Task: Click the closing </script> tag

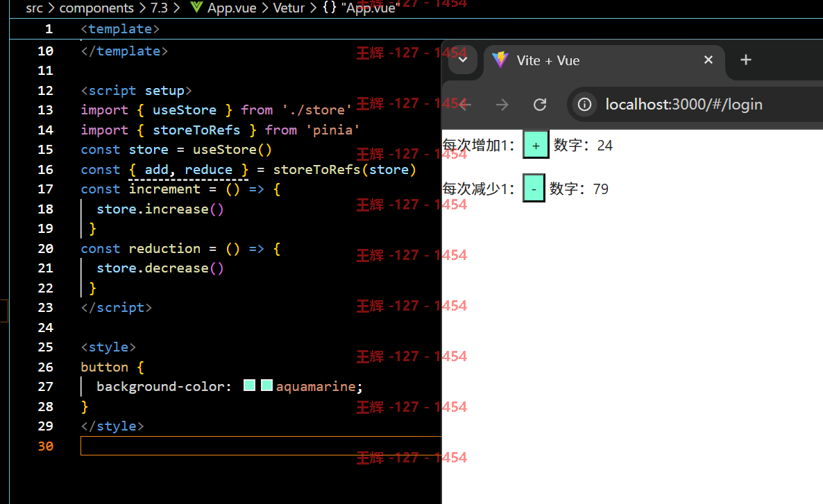Action: (117, 307)
